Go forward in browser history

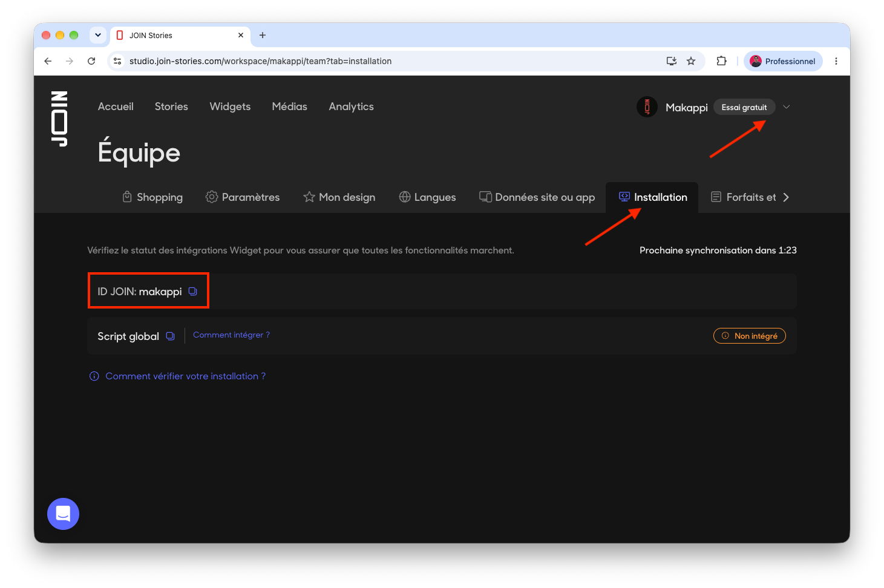70,61
